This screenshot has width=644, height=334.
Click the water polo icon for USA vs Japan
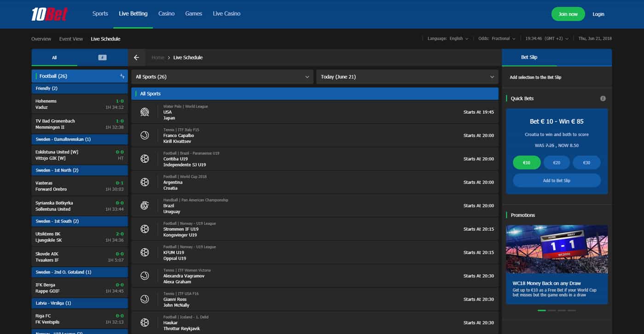145,112
